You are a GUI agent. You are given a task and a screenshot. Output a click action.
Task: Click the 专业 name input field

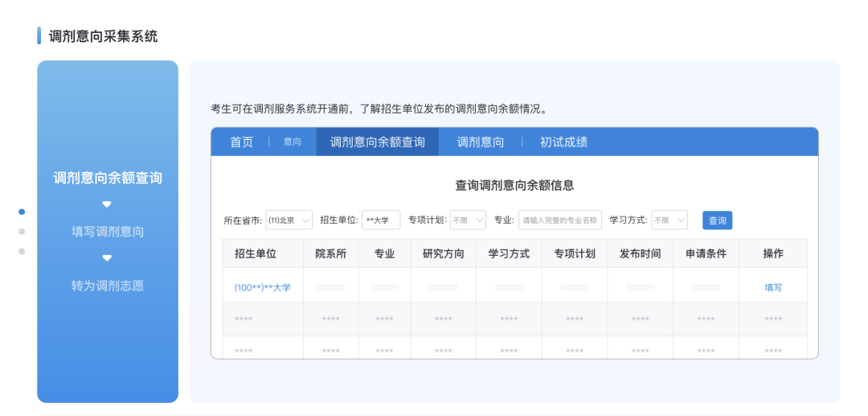click(x=559, y=220)
